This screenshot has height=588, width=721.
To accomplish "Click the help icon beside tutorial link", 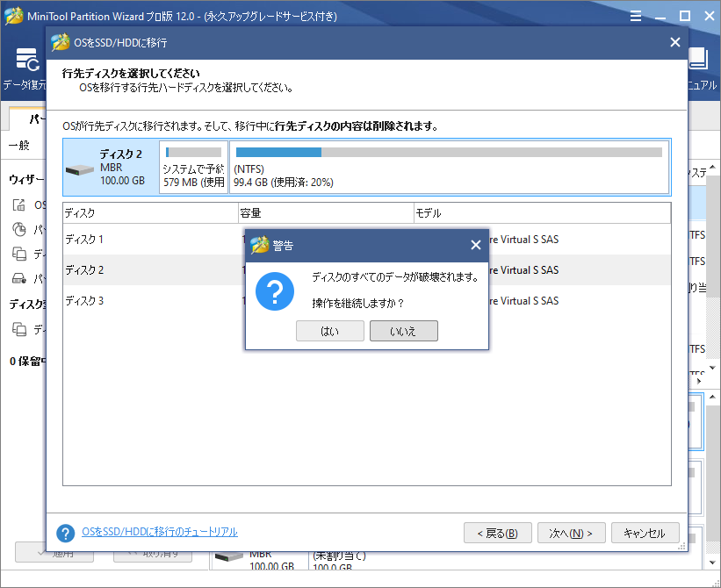I will 65,533.
